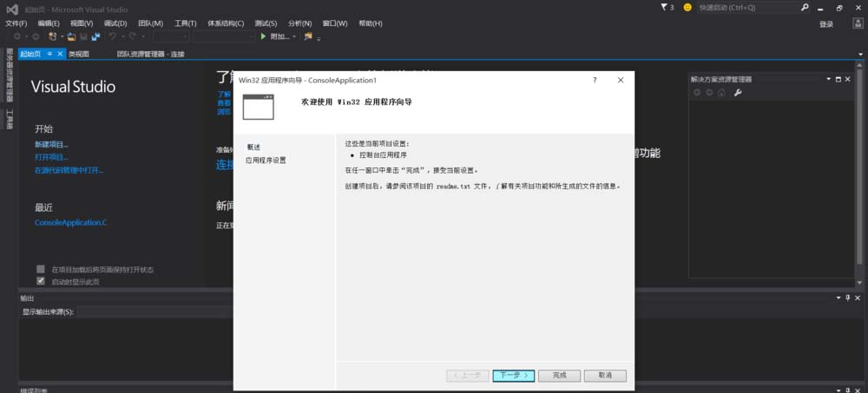Open the 文件(F) menu
This screenshot has width=868, height=393.
click(16, 23)
